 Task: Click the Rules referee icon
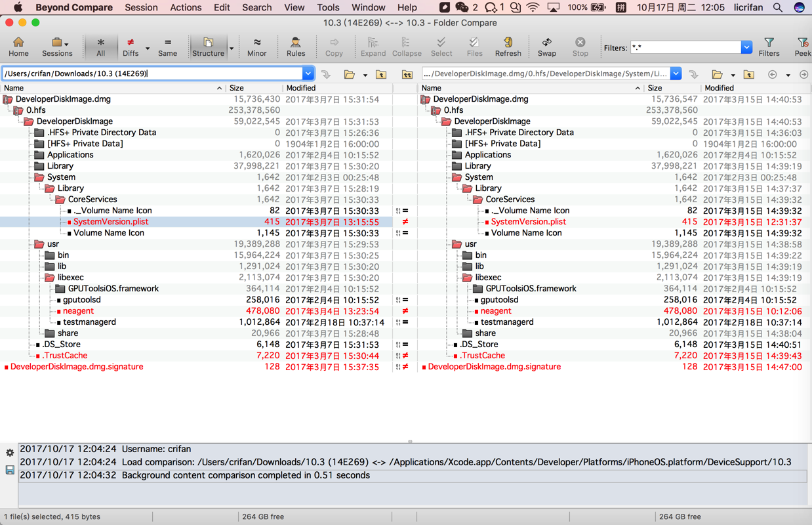(296, 47)
